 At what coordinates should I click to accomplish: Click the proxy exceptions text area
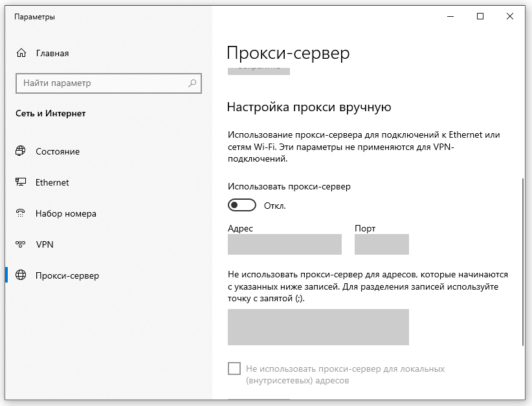pos(318,327)
